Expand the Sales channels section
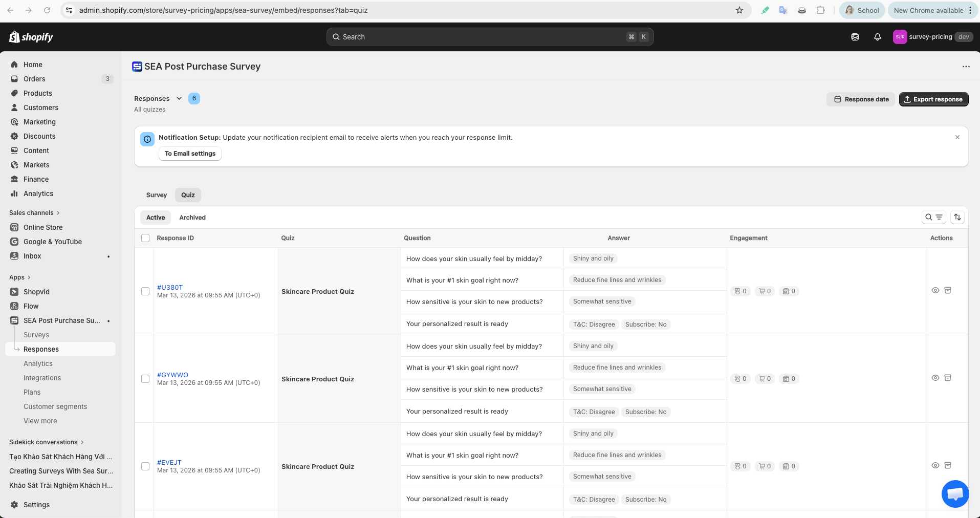 coord(34,213)
